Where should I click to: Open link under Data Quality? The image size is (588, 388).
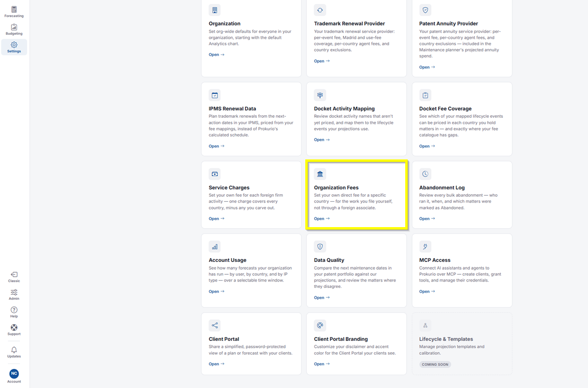point(322,298)
